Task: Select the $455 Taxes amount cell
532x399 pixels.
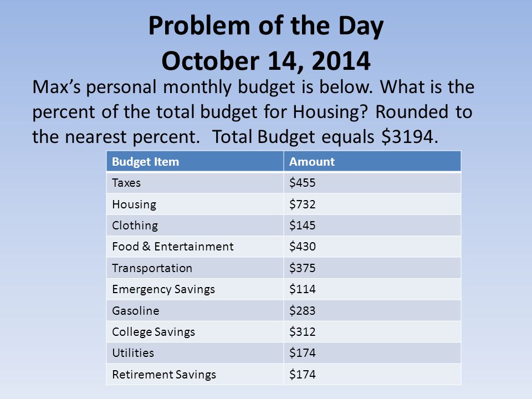Action: [372, 183]
